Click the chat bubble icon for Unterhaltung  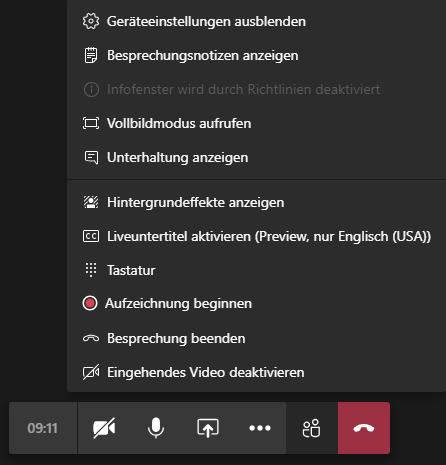point(91,157)
